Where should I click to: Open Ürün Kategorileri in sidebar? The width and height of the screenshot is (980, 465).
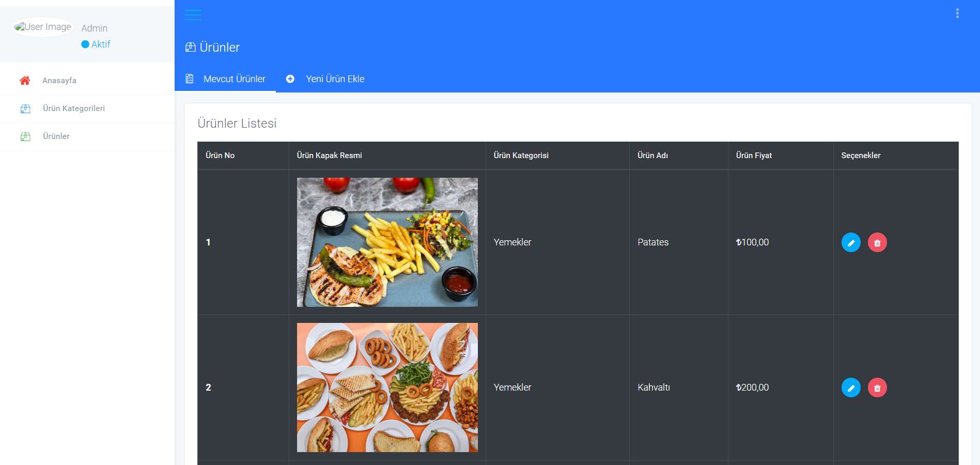point(74,109)
